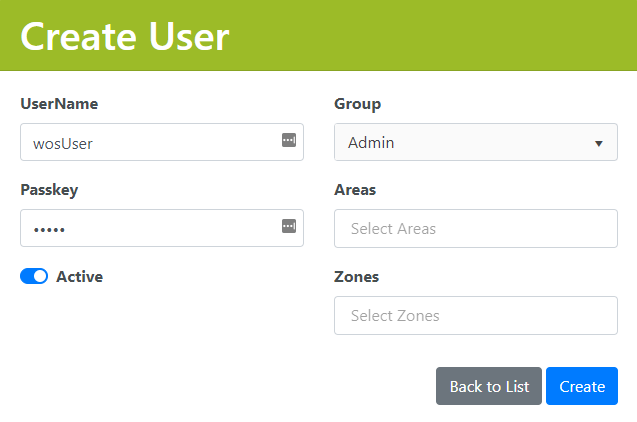Click the Zones field label

coord(357,277)
